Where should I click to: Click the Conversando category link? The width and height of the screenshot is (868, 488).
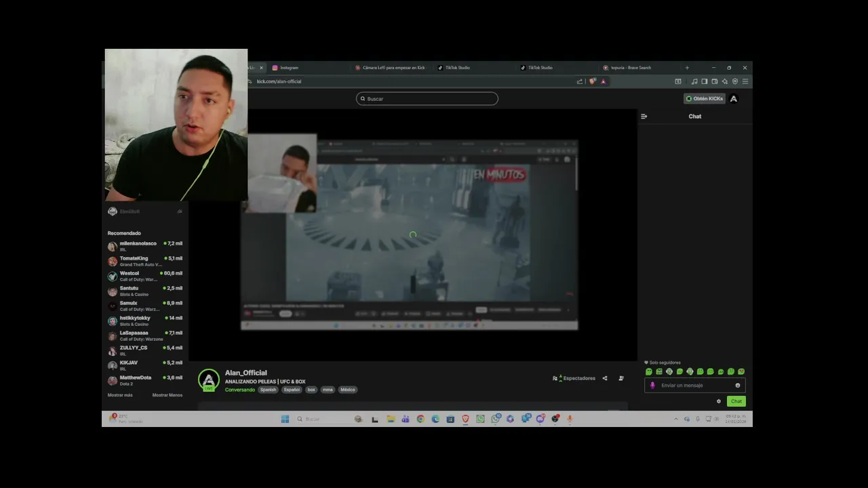point(240,390)
